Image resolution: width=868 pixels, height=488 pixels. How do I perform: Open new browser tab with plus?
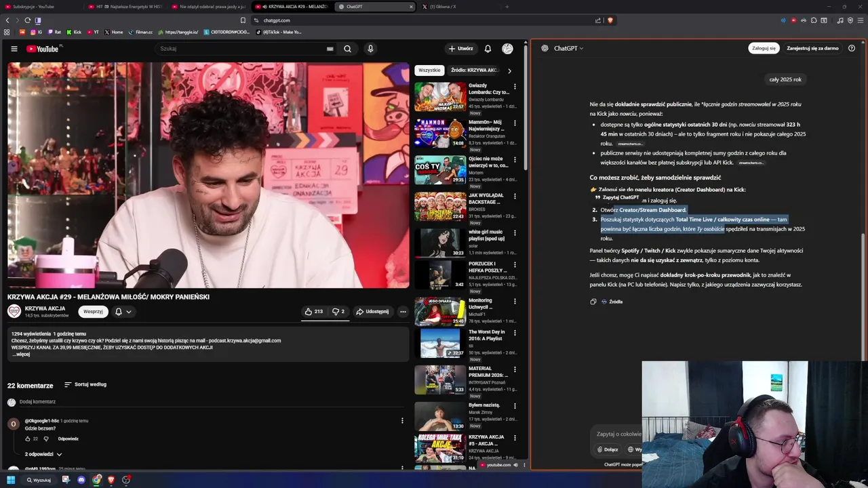pyautogui.click(x=507, y=7)
